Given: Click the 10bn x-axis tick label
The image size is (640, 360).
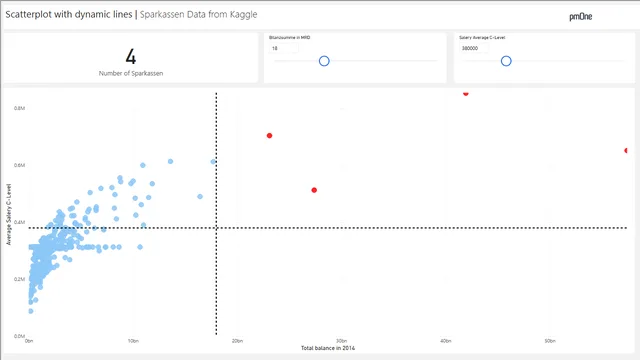Looking at the screenshot, I should (x=133, y=341).
